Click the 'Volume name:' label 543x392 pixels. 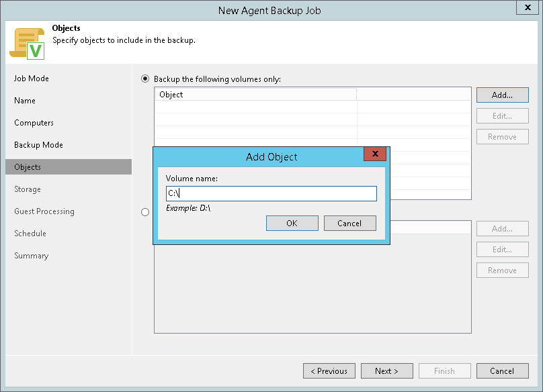pos(192,179)
